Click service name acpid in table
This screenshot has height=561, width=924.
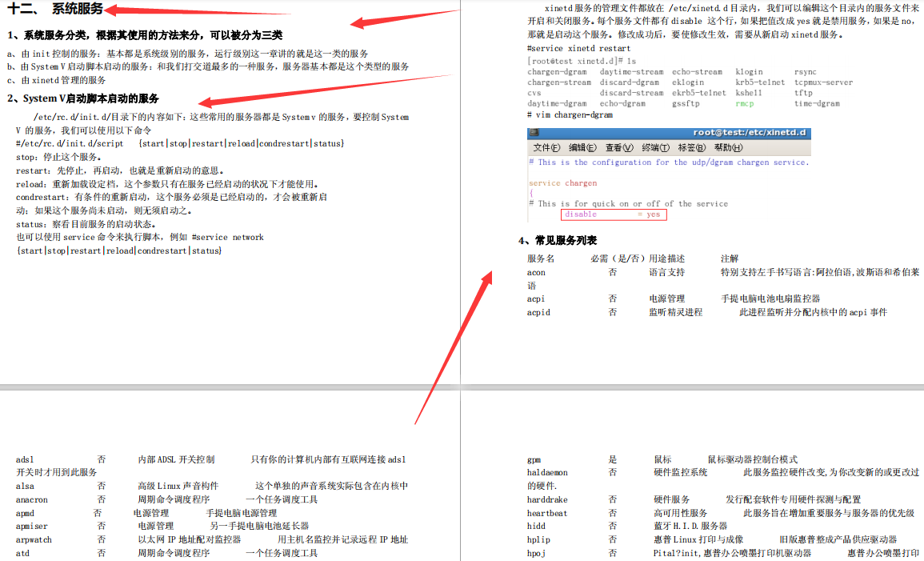point(538,312)
